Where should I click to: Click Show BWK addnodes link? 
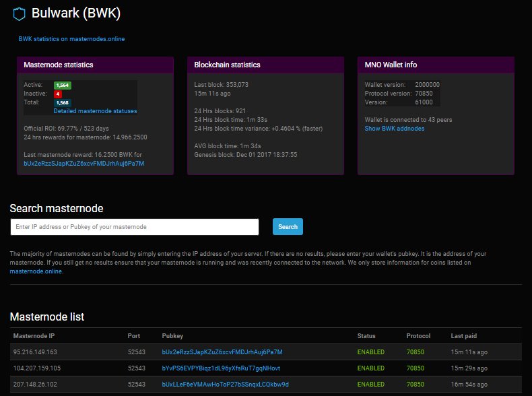click(x=394, y=129)
